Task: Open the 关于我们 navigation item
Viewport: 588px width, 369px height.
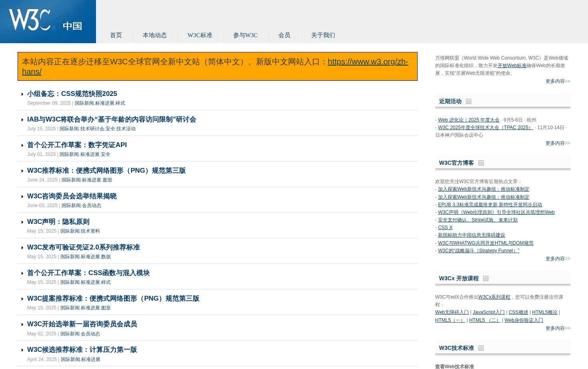Action: (323, 35)
